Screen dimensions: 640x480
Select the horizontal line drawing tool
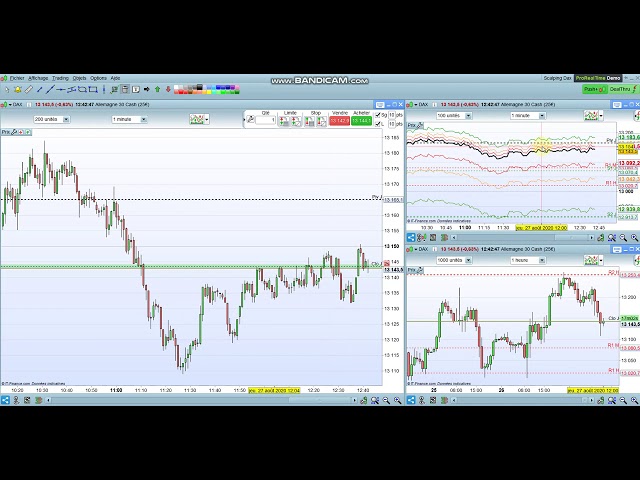pyautogui.click(x=61, y=89)
